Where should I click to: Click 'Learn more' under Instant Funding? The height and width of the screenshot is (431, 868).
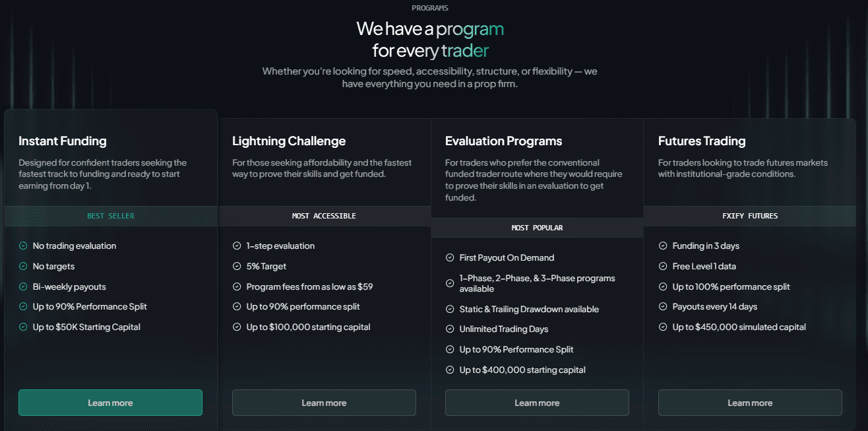coord(110,403)
